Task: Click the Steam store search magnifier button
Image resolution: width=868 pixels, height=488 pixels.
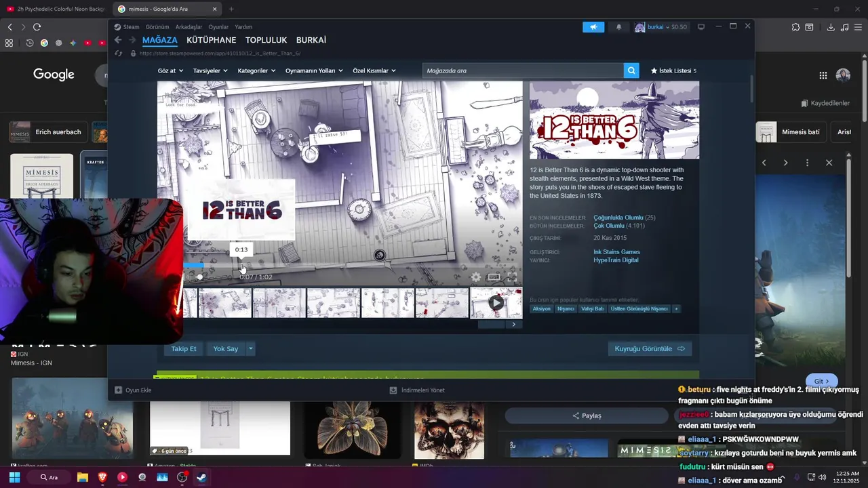Action: coord(631,70)
